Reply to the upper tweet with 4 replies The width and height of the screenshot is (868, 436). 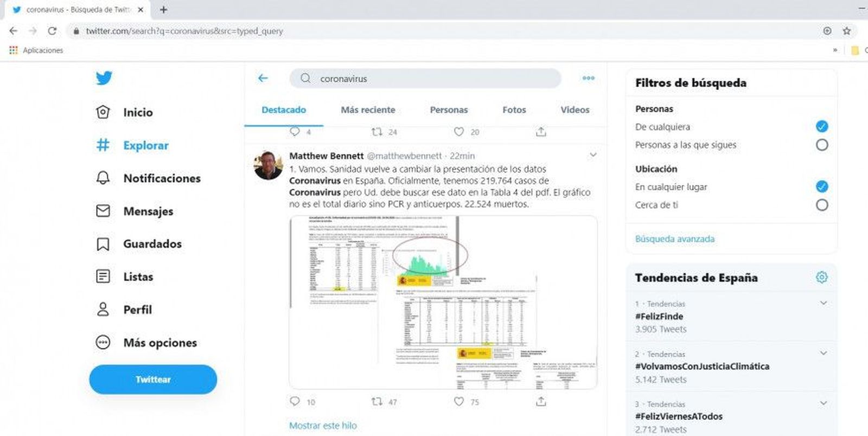(x=295, y=131)
